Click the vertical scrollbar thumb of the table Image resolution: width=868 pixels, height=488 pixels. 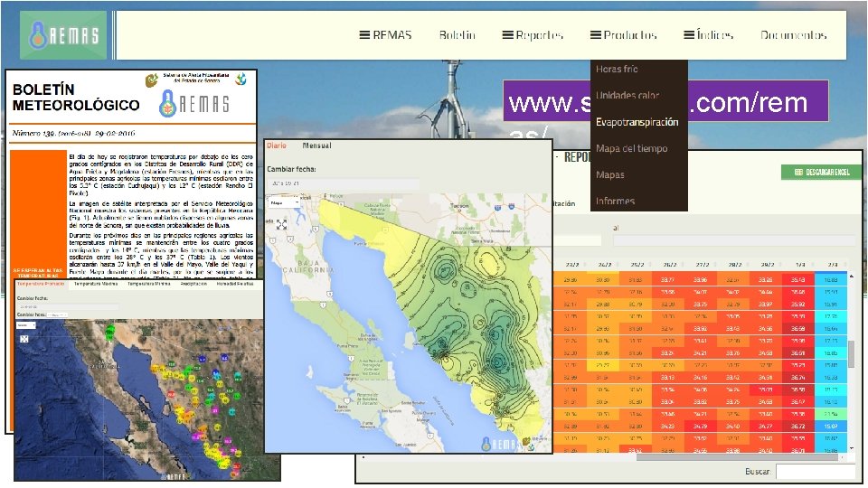(x=852, y=354)
